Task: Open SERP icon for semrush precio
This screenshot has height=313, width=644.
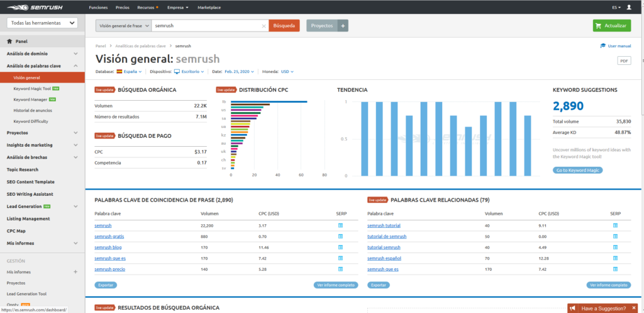Action: click(x=340, y=269)
